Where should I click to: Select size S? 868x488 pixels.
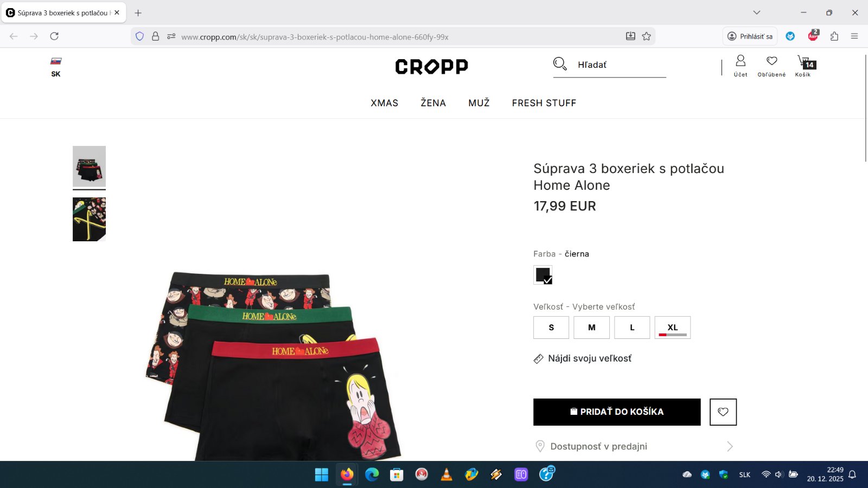click(551, 328)
